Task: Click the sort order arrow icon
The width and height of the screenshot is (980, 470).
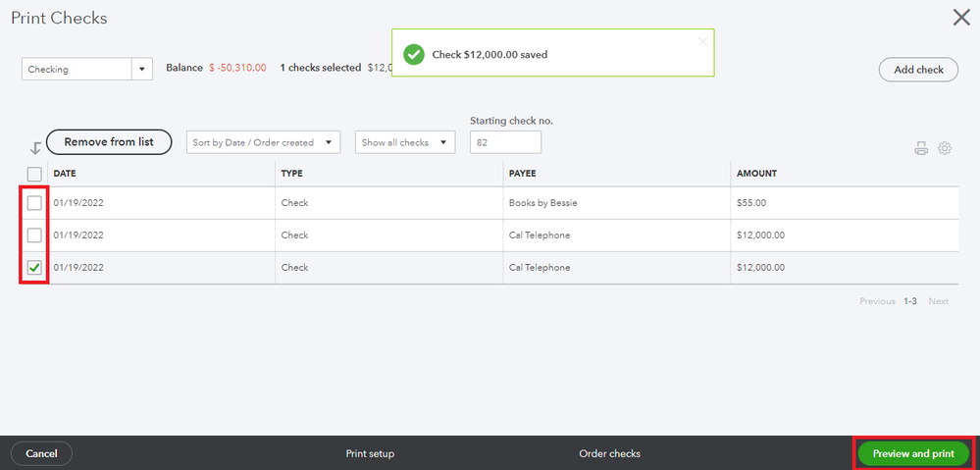Action: (35, 148)
